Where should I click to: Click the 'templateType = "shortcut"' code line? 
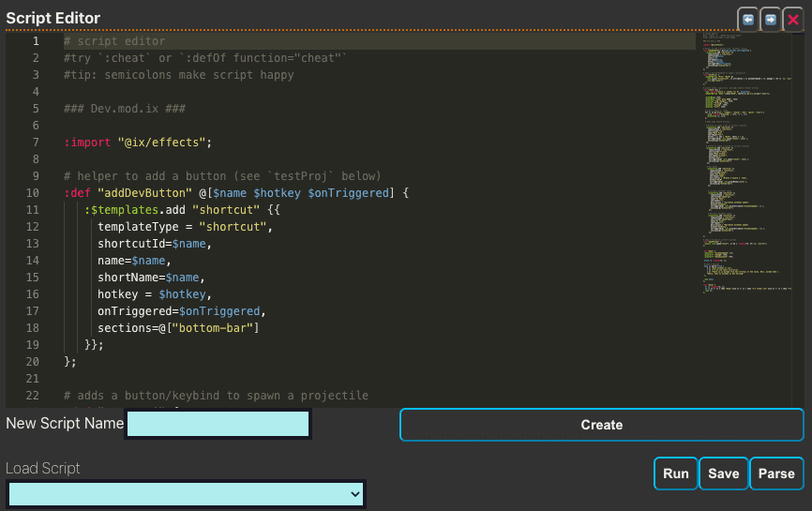pos(185,227)
